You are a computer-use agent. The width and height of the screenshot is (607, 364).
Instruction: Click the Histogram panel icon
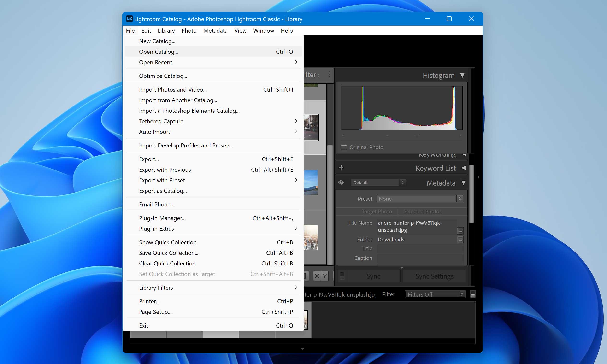[x=463, y=75]
